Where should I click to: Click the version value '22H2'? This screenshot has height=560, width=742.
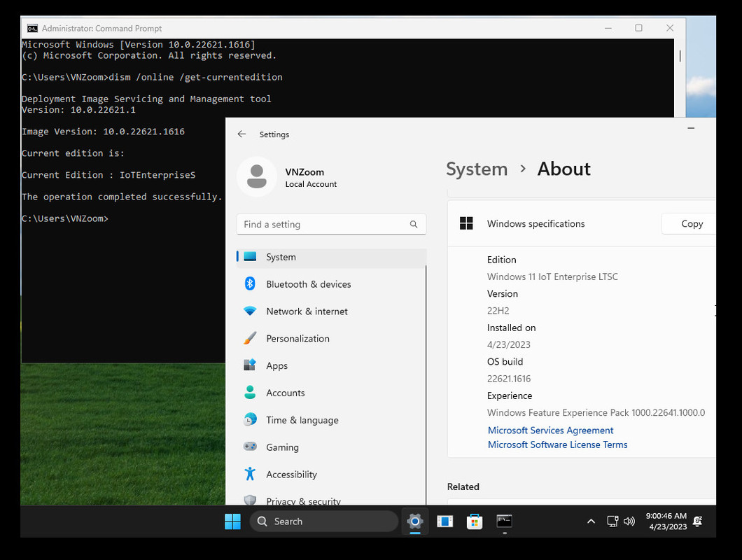coord(498,311)
